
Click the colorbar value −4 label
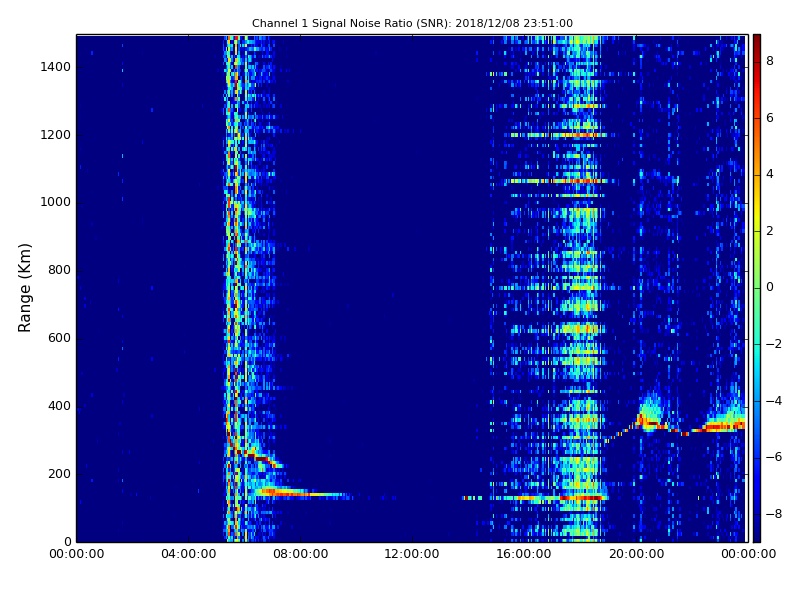774,401
